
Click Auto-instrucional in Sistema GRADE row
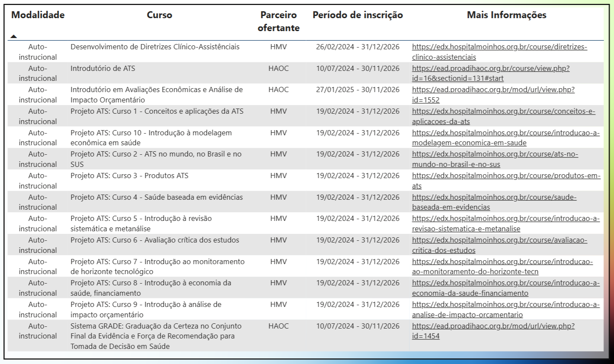(38, 331)
